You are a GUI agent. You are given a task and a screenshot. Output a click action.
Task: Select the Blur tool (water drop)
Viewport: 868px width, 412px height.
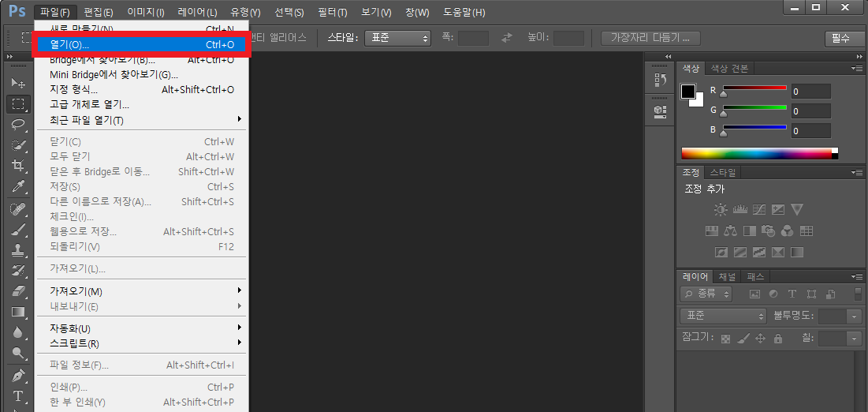[18, 332]
